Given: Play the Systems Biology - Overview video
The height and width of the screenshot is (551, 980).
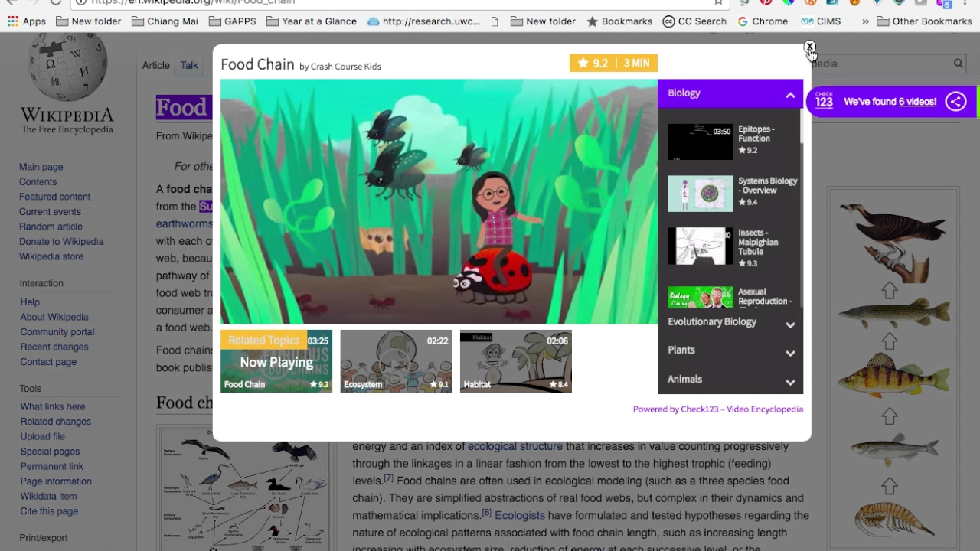Looking at the screenshot, I should pos(701,194).
